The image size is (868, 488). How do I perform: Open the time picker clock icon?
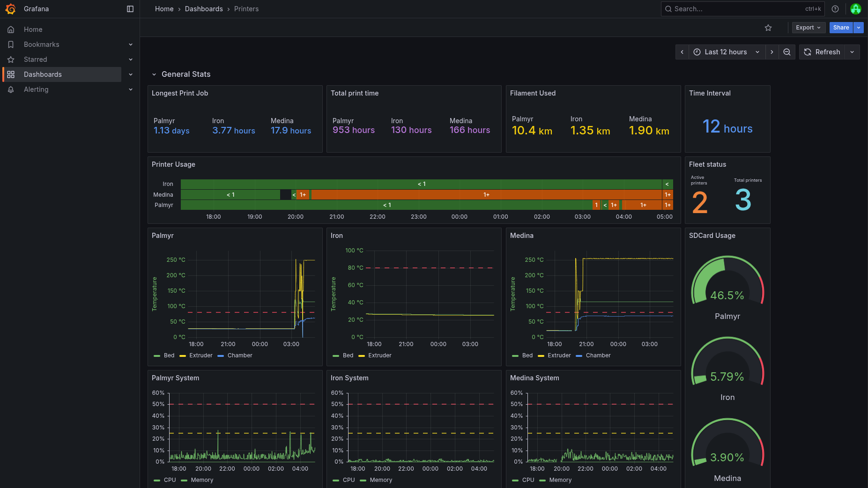pyautogui.click(x=697, y=52)
